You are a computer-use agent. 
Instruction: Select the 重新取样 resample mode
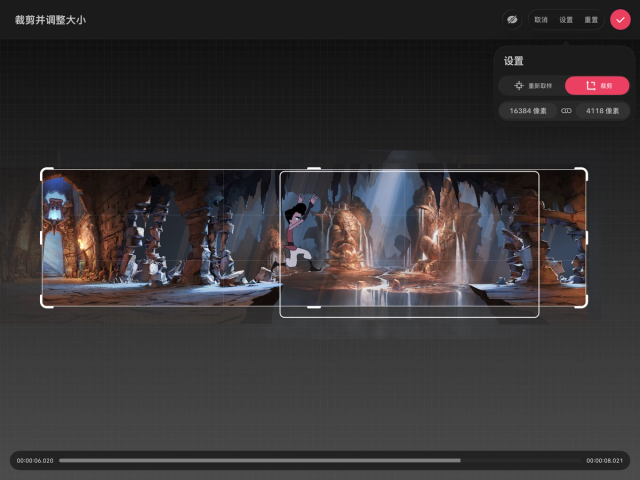point(532,86)
